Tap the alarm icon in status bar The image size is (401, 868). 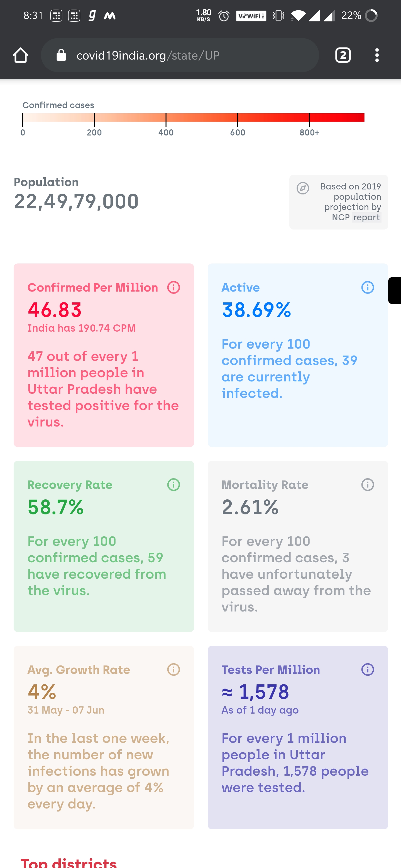224,16
